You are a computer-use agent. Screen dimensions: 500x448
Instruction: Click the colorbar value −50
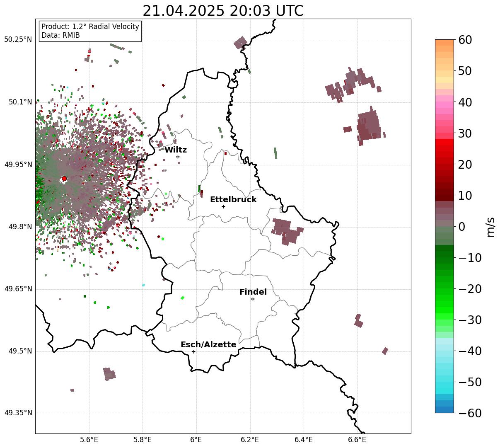point(469,382)
